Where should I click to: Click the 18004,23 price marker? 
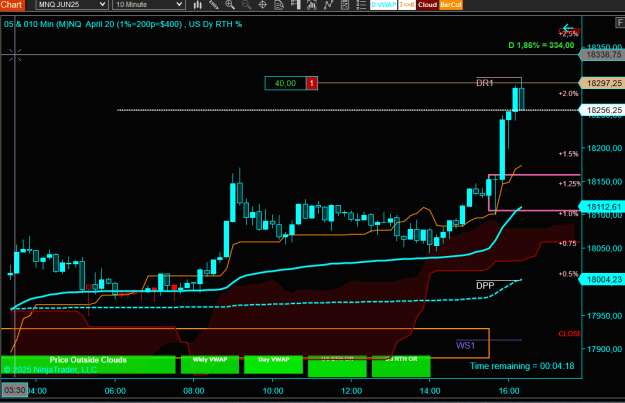(603, 279)
